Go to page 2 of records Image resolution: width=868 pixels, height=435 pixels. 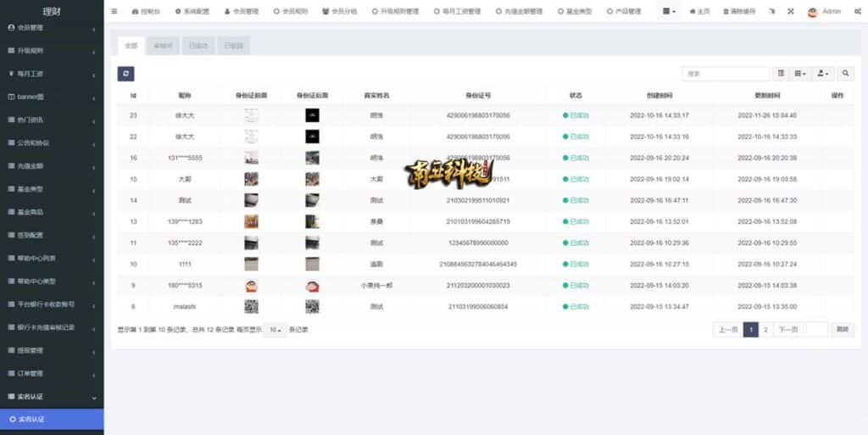tap(765, 330)
